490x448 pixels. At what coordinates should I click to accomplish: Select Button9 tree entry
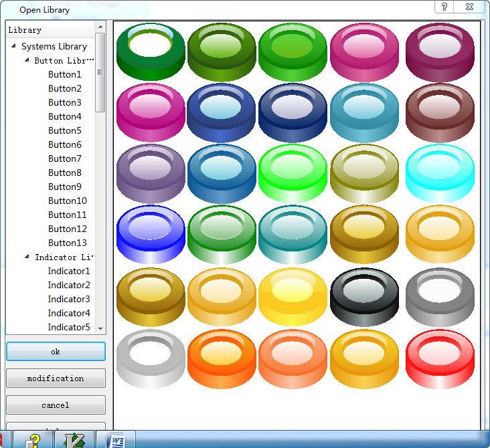tap(65, 187)
